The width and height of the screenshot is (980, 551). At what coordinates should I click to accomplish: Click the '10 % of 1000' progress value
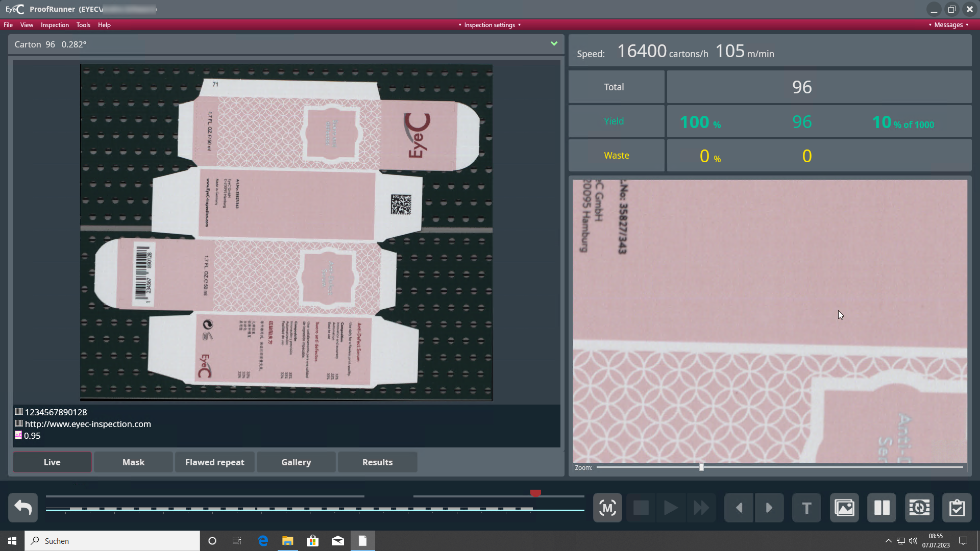click(903, 122)
